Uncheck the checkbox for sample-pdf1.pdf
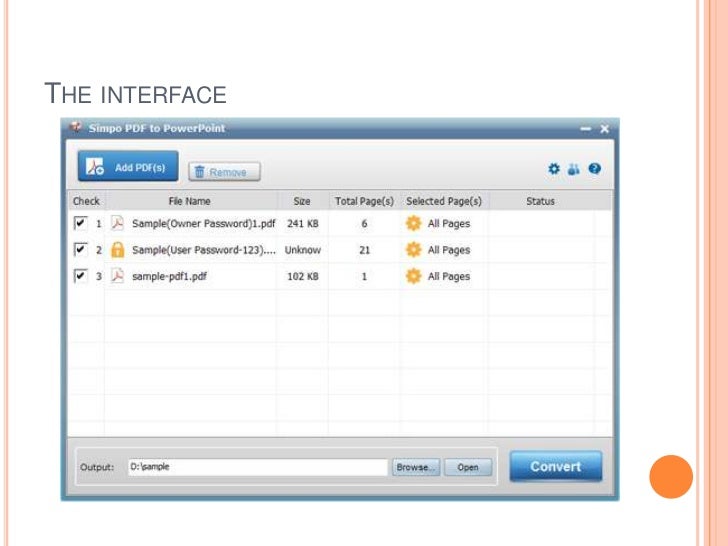Image resolution: width=728 pixels, height=546 pixels. 80,276
